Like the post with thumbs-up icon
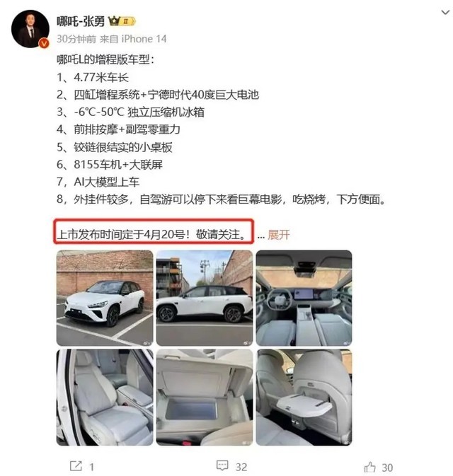 coord(369,467)
